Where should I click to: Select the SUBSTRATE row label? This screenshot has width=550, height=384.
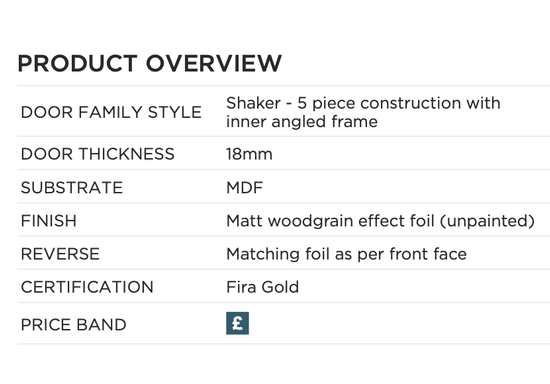[x=72, y=188]
